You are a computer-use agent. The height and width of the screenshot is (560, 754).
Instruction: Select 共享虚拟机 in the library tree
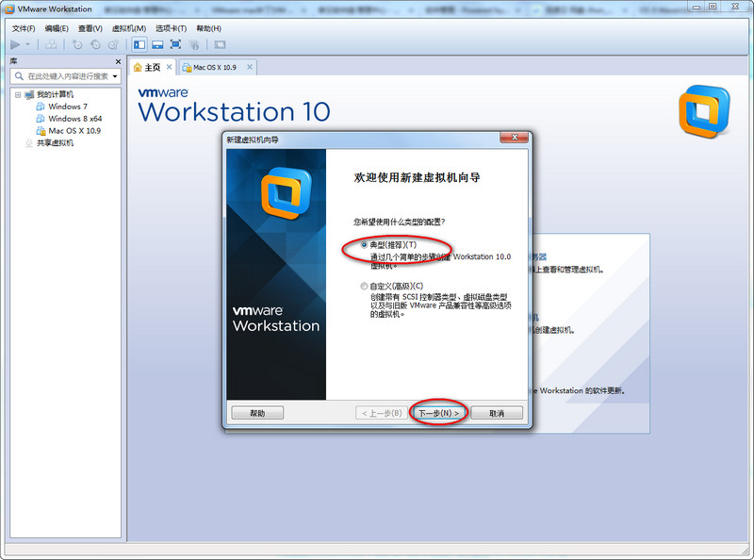(x=56, y=143)
